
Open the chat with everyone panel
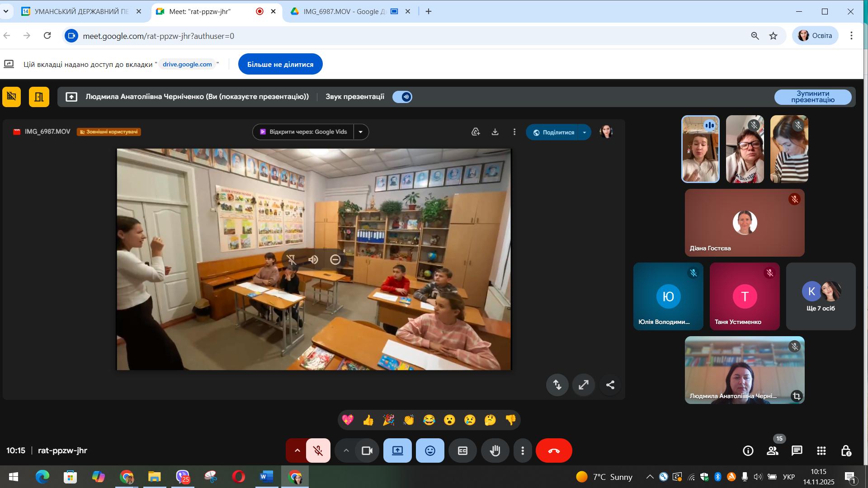797,450
